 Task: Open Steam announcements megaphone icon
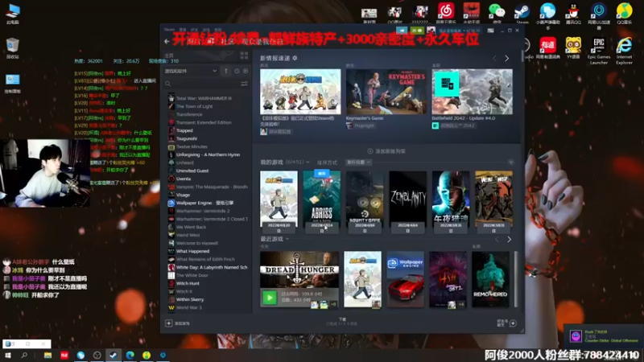pos(402,31)
